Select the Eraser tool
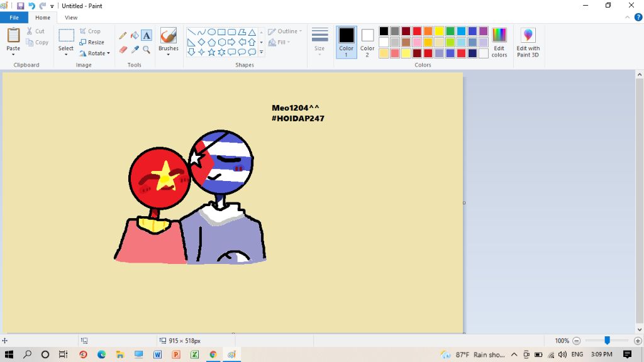The image size is (644, 362). [x=123, y=50]
